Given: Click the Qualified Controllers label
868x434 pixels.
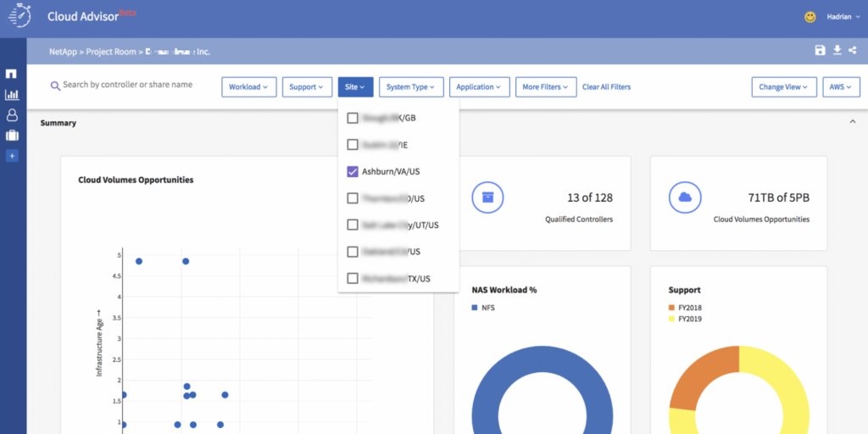Looking at the screenshot, I should [x=578, y=220].
